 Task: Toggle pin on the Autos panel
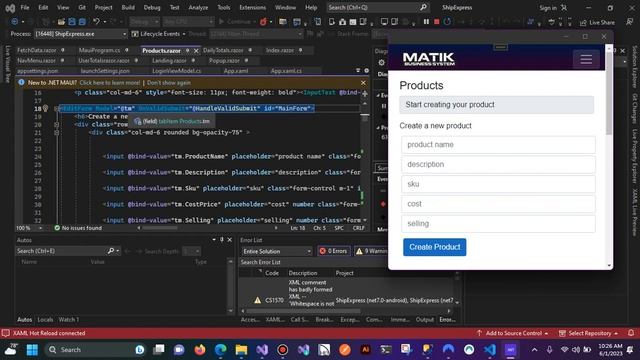[x=222, y=240]
